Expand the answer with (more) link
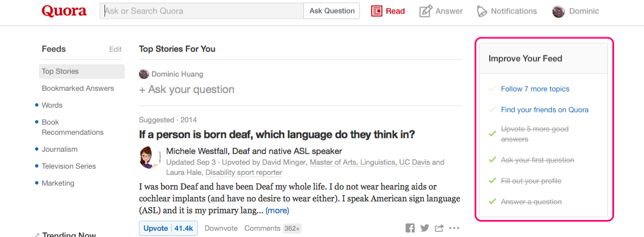 click(x=277, y=210)
